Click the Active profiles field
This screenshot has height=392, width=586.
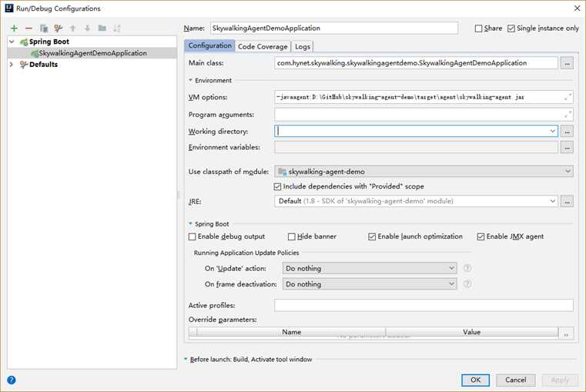(424, 305)
